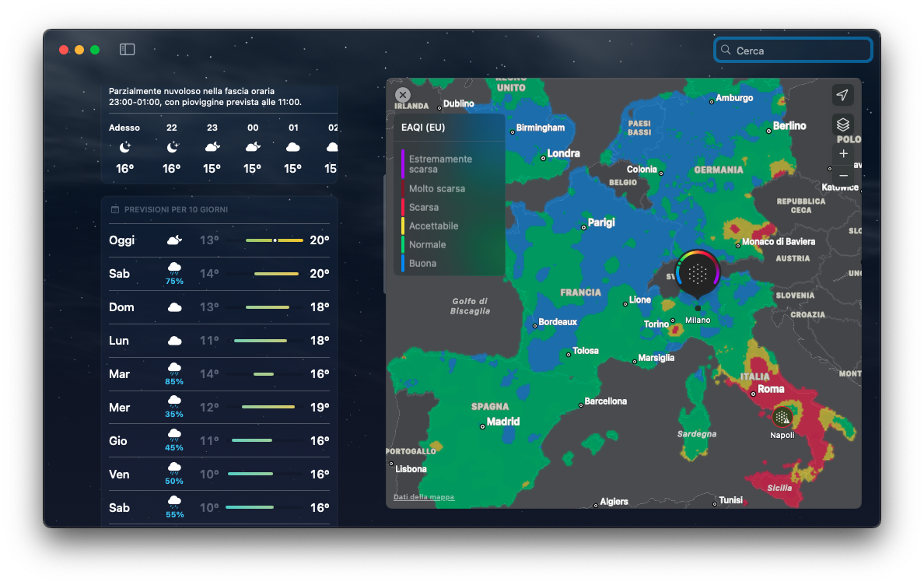This screenshot has height=585, width=924.
Task: Click the rain icon for Gio 45%
Action: (174, 436)
